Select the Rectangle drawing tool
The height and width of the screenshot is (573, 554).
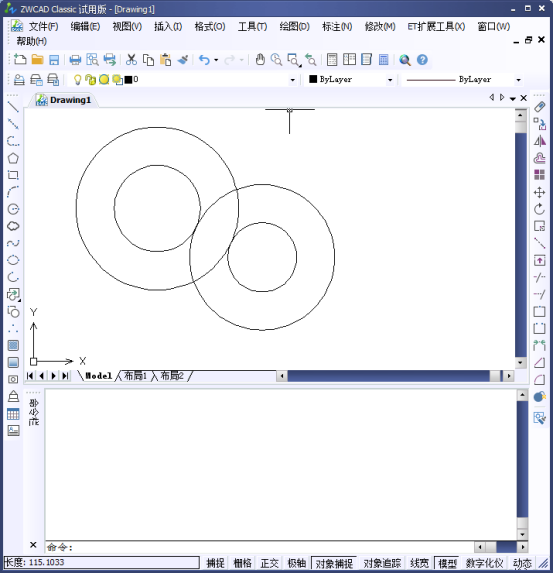click(13, 175)
